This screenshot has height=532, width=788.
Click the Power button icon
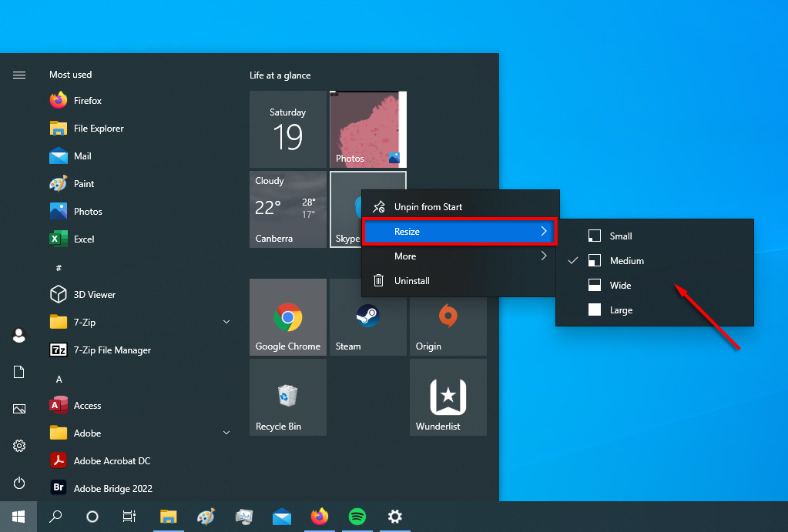click(19, 483)
